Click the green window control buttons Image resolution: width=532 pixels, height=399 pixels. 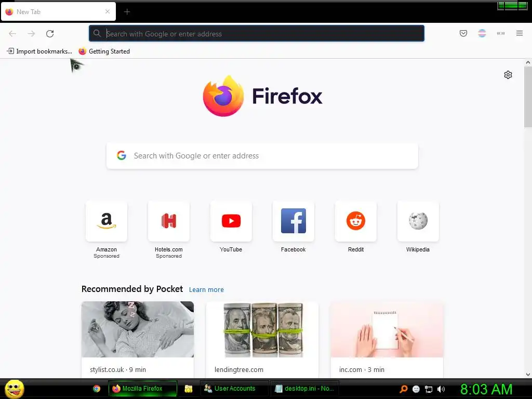[512, 5]
